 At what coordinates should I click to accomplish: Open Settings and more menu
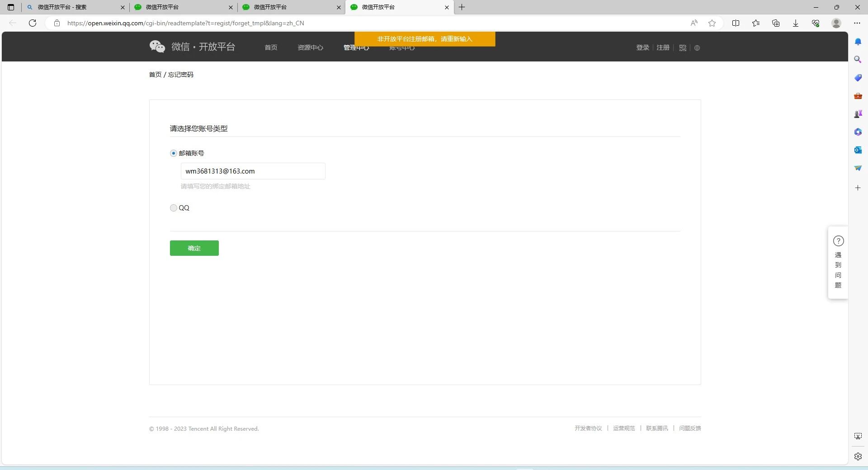857,23
